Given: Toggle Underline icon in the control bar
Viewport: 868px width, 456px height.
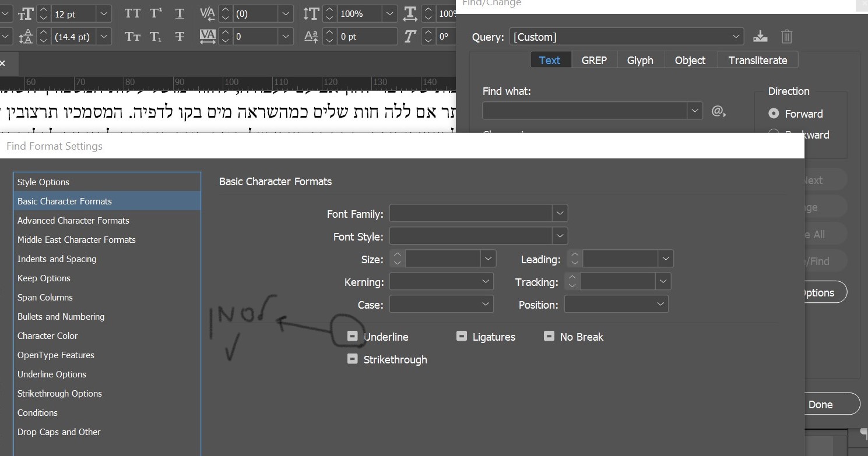Looking at the screenshot, I should (x=180, y=13).
